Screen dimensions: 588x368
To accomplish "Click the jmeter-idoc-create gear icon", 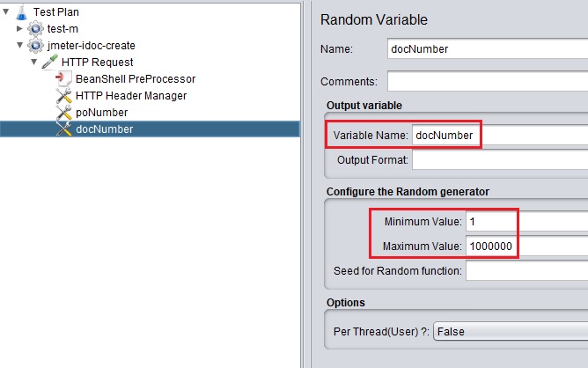I will coord(35,45).
